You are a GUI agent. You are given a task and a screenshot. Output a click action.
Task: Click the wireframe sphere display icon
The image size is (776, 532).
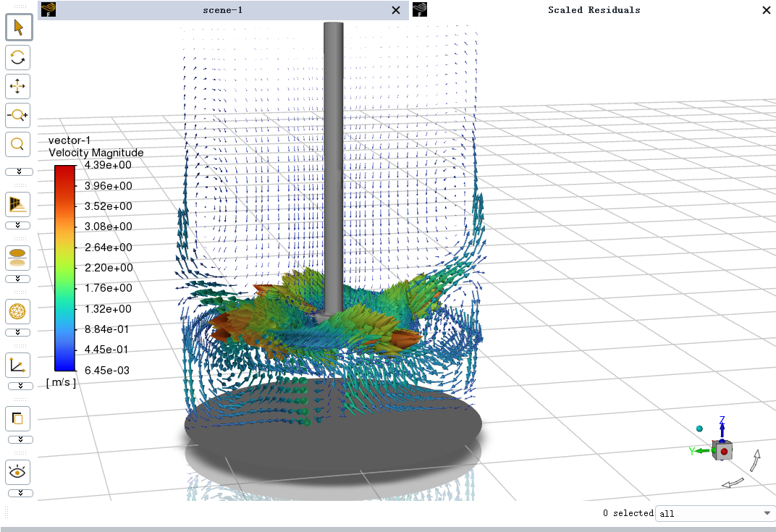point(18,311)
